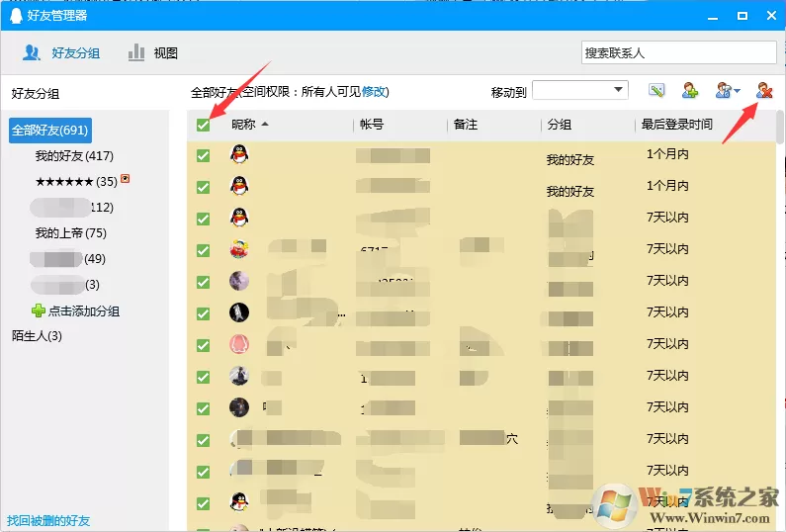Uncheck the second 我的好友 row checkbox
This screenshot has width=786, height=532.
(x=203, y=188)
